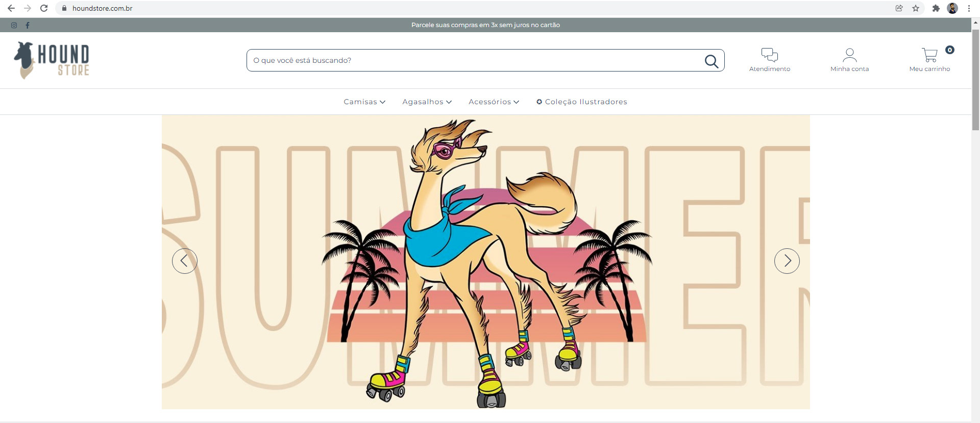Screen dimensions: 980x423
Task: Click the Summer dog banner image
Action: [486, 262]
